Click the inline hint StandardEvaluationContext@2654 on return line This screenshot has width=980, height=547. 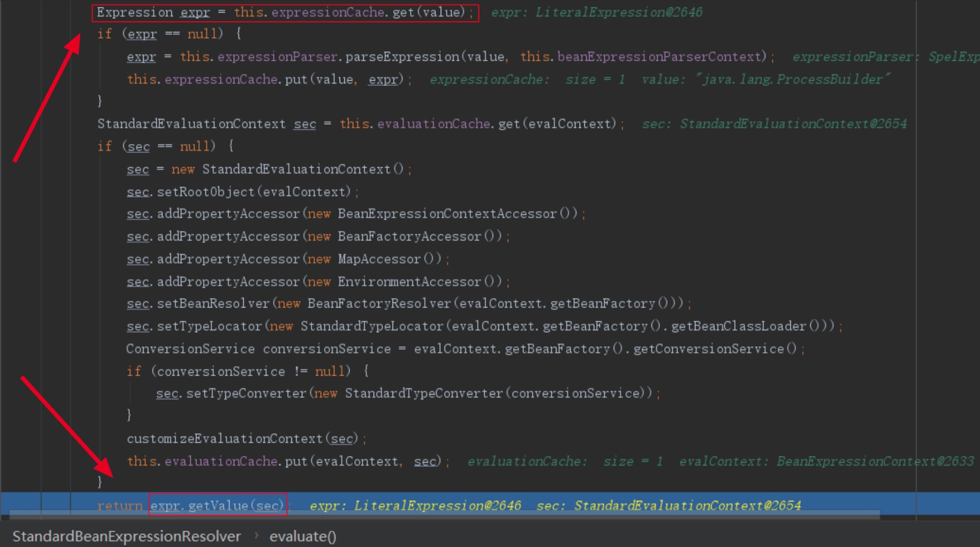pyautogui.click(x=687, y=506)
